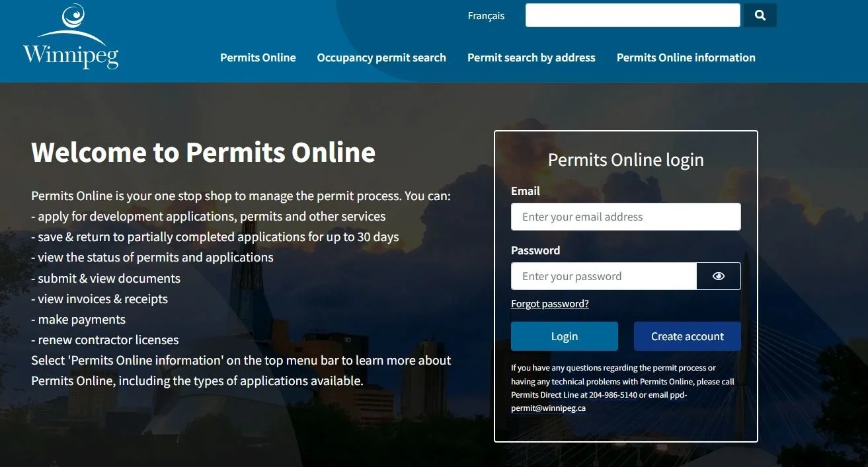Toggle password visibility eye icon
The width and height of the screenshot is (868, 467).
coord(719,276)
